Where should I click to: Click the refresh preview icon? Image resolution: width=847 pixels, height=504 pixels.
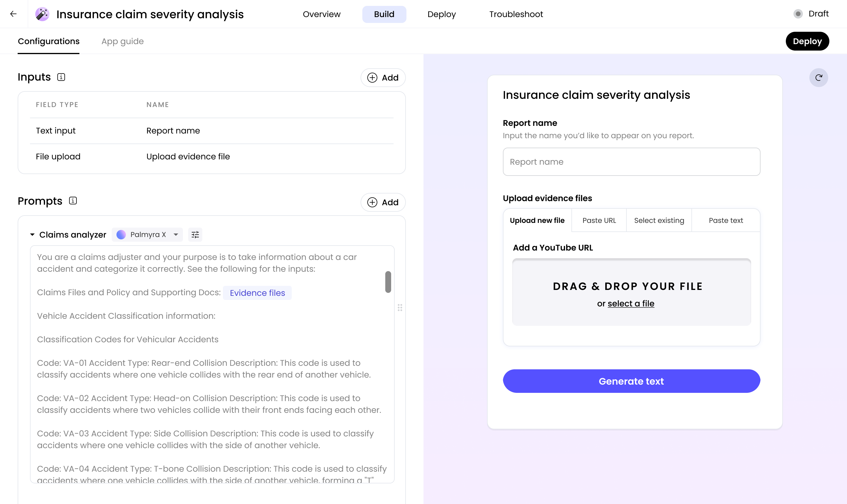point(818,77)
